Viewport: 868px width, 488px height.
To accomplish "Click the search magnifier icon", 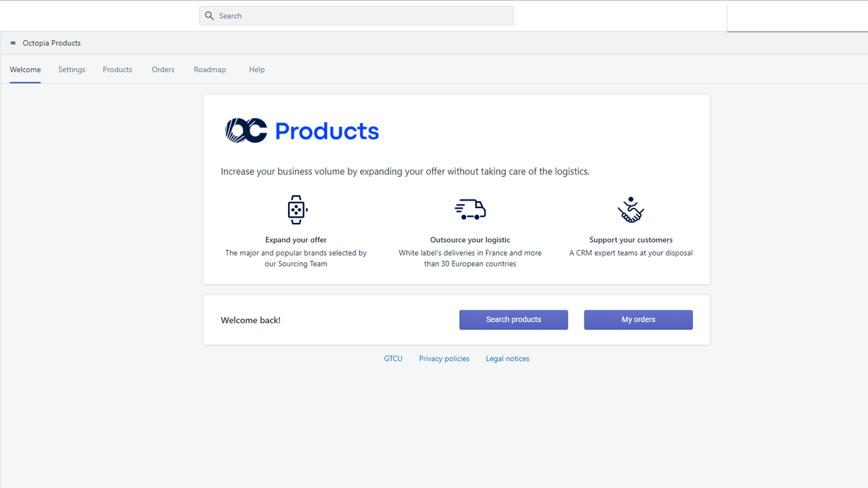I will [210, 16].
